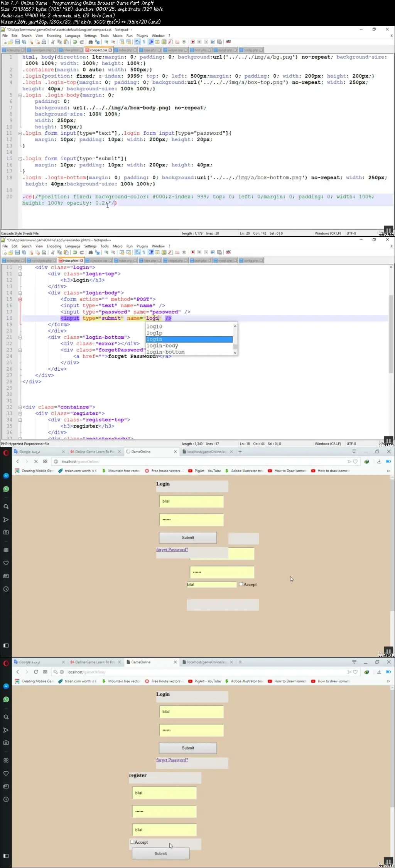Click the Snapshot camera icon in the loading browser sidebar
Viewport: 395px width, 868px height.
click(x=6, y=532)
